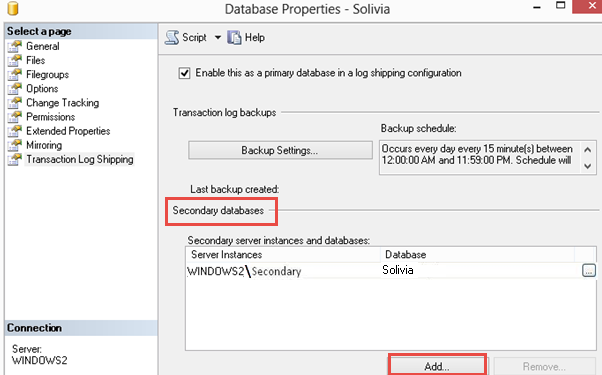Click the Filegroups page icon

pos(15,74)
